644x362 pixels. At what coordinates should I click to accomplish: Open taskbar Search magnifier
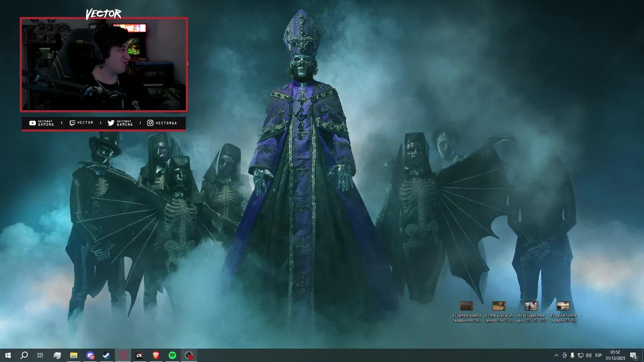pyautogui.click(x=24, y=355)
